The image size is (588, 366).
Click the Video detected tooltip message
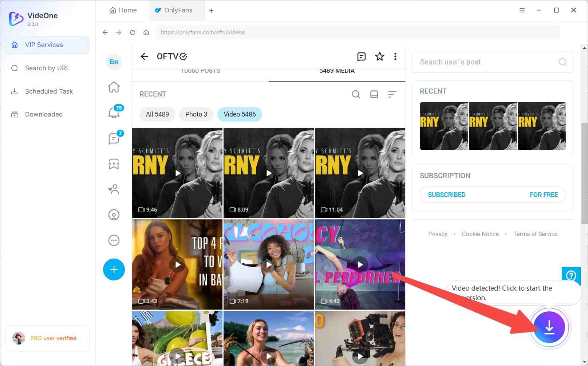pos(514,293)
